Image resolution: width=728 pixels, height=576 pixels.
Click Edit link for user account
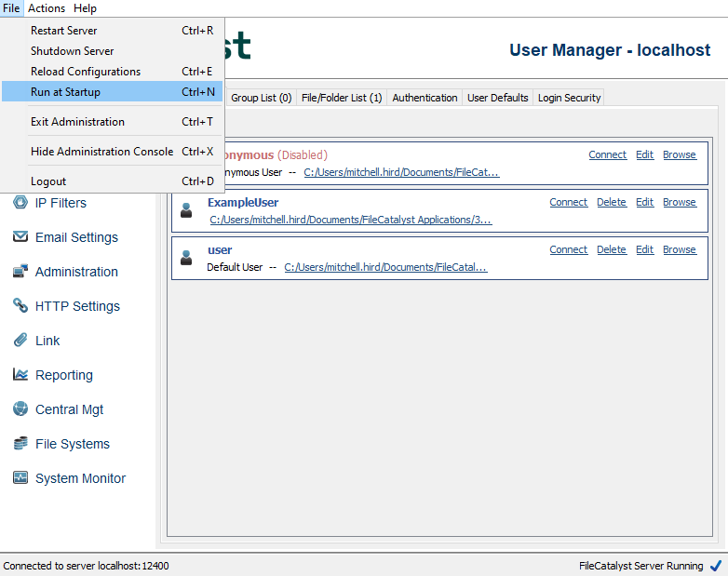pyautogui.click(x=644, y=249)
